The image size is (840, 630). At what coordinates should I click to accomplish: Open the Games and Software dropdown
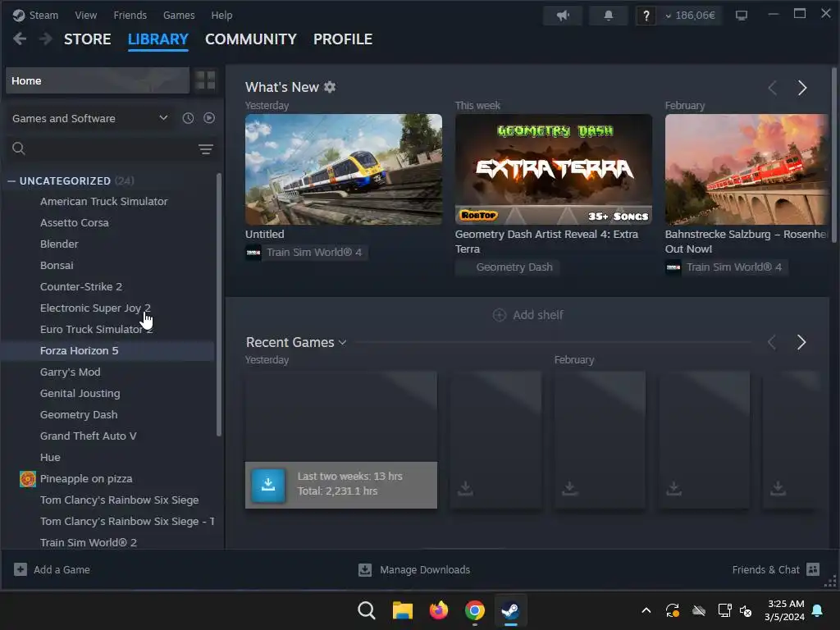point(90,118)
